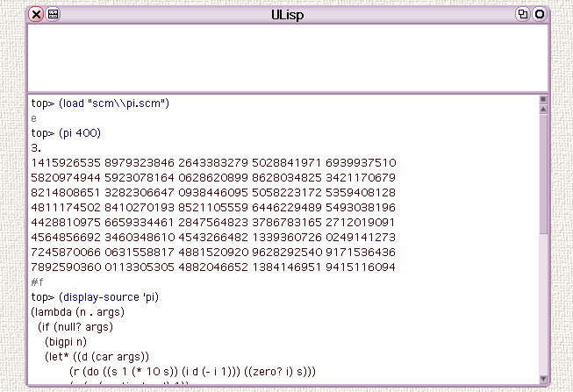Click the (load "scm\\pi.scm") command
573x392 pixels.
click(x=114, y=103)
